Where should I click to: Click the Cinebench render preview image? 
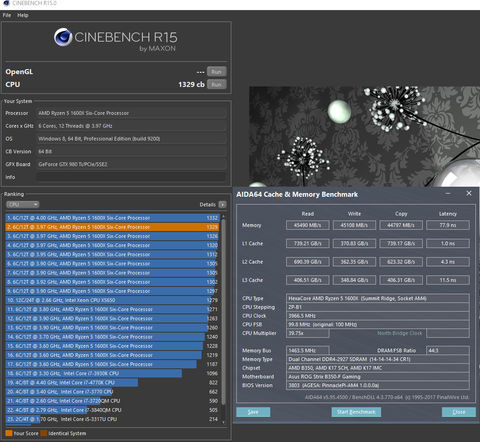[365, 137]
